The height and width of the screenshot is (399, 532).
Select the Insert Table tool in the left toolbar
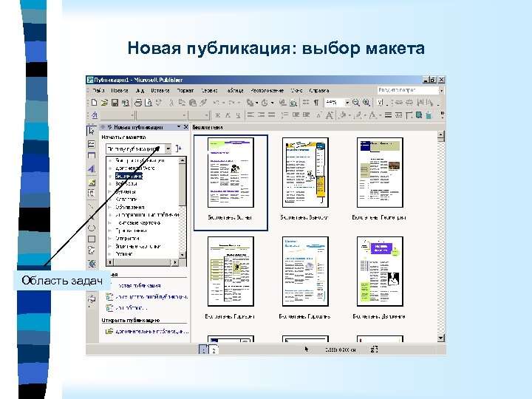(92, 156)
